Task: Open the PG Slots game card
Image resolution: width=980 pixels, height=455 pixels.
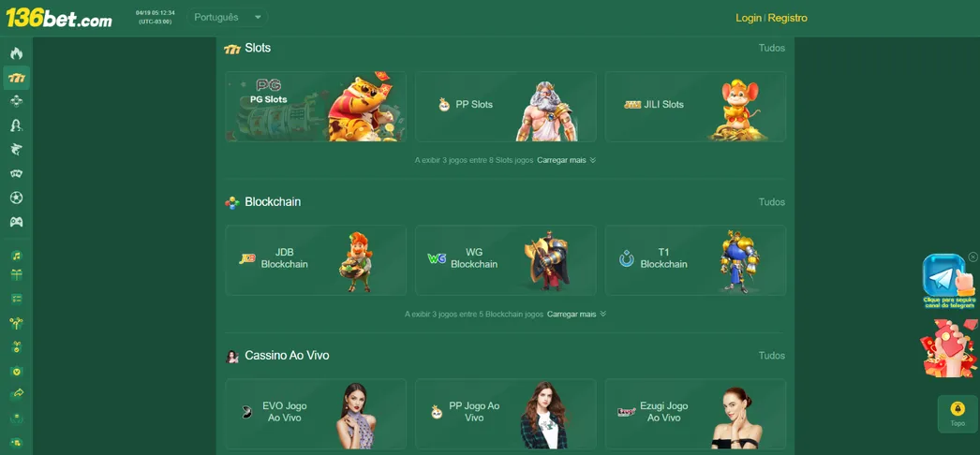Action: [316, 107]
